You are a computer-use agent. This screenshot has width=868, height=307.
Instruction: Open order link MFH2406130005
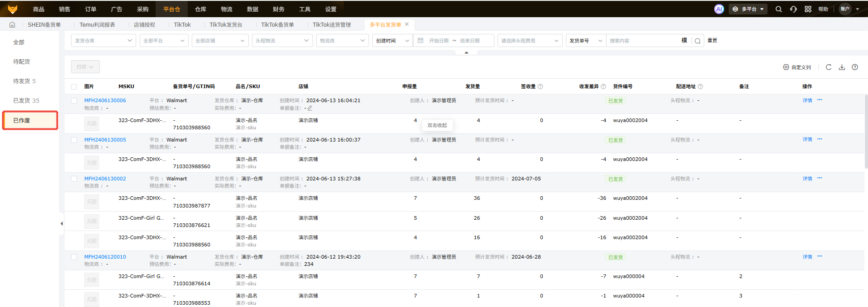(x=105, y=140)
